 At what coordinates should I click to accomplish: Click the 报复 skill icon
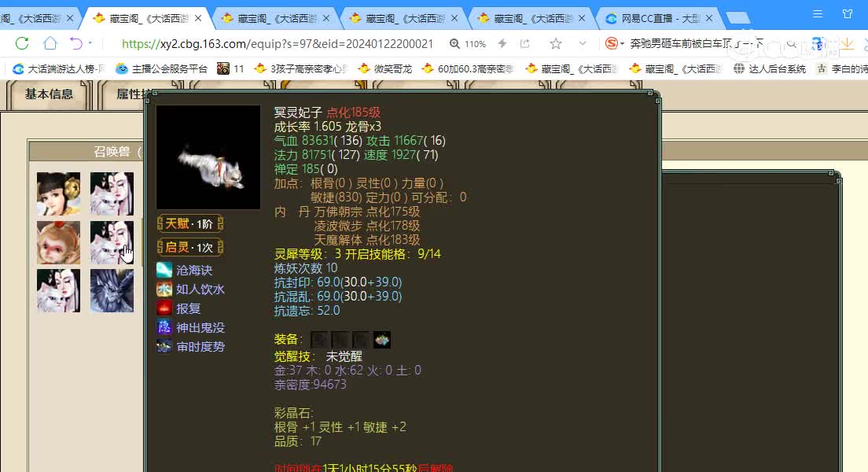coord(164,308)
